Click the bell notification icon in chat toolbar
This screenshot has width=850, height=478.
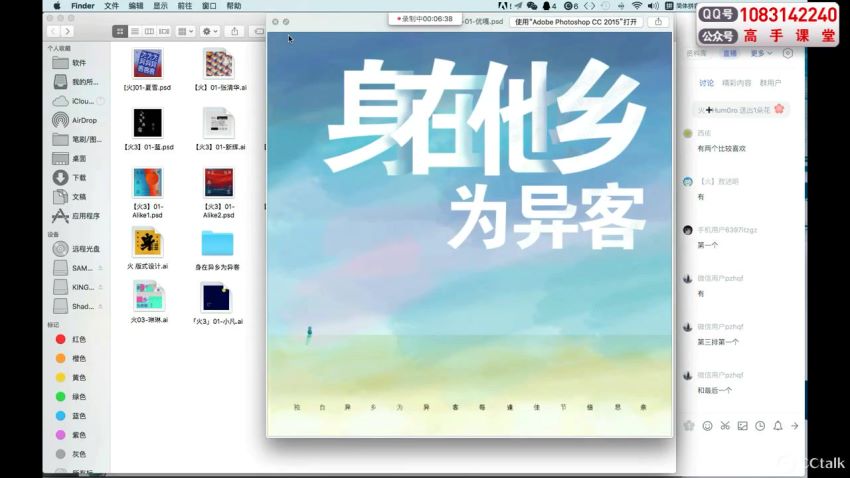coord(777,426)
